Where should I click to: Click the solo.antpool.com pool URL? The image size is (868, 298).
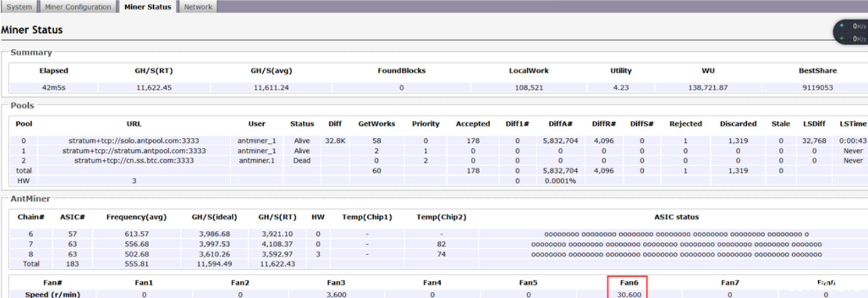point(135,141)
